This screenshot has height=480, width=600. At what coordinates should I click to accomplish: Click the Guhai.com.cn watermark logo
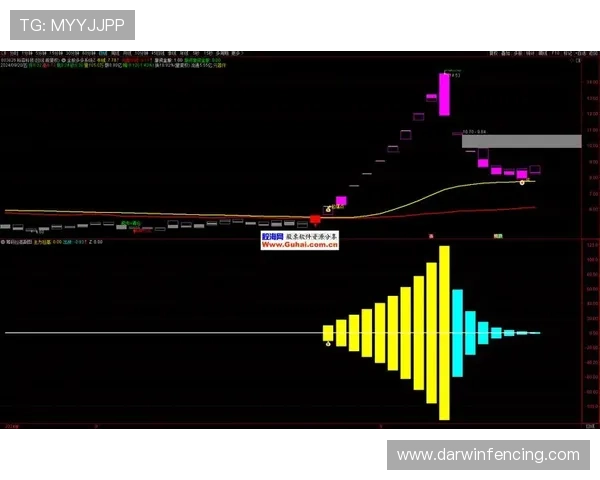click(x=301, y=240)
